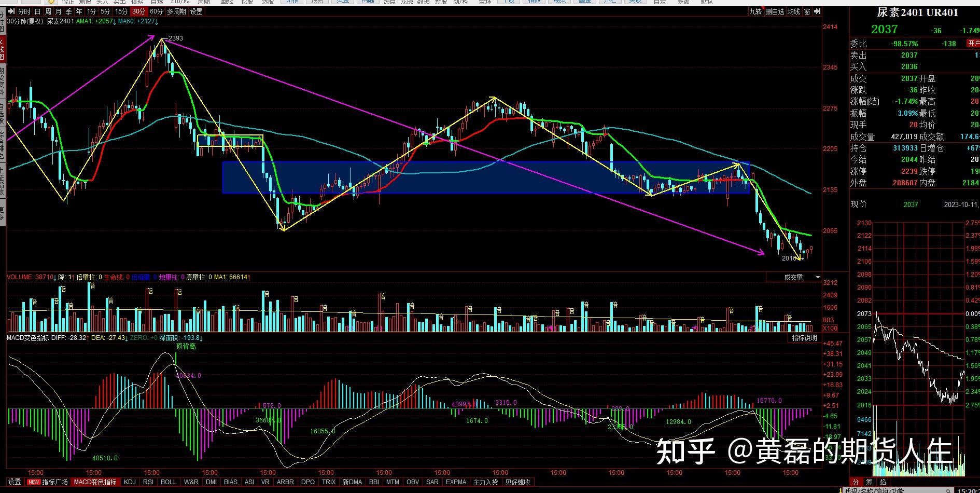This screenshot has width=980, height=493.
Task: Switch to the SAR indicator
Action: click(x=432, y=482)
